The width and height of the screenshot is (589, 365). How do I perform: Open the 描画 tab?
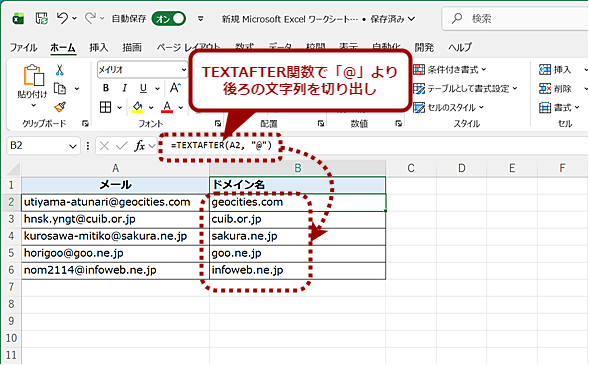132,47
